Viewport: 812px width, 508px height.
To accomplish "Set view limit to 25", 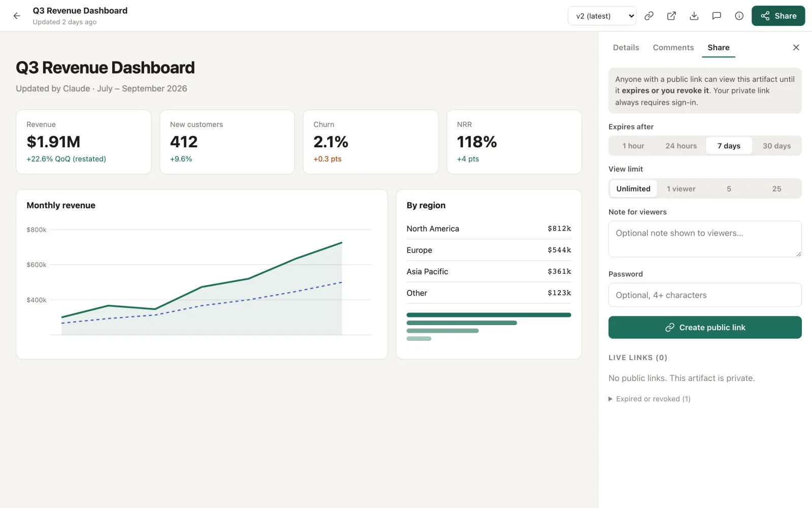I will click(x=776, y=188).
